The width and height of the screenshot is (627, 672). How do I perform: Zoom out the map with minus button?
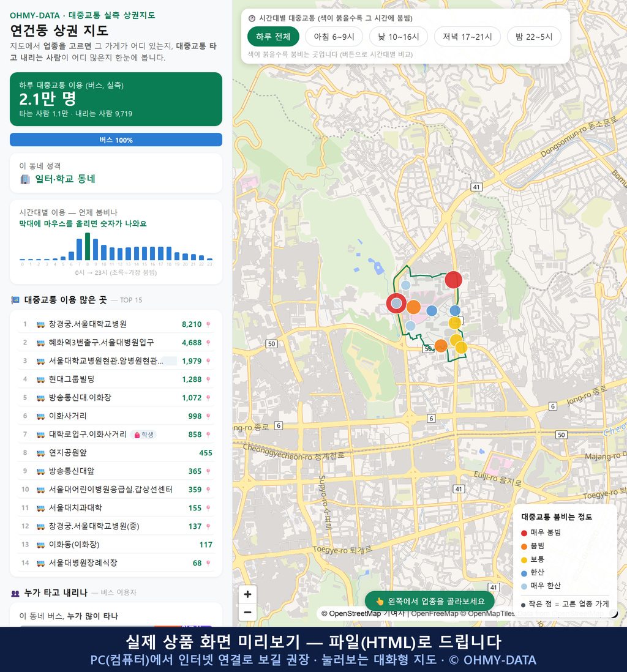click(247, 612)
